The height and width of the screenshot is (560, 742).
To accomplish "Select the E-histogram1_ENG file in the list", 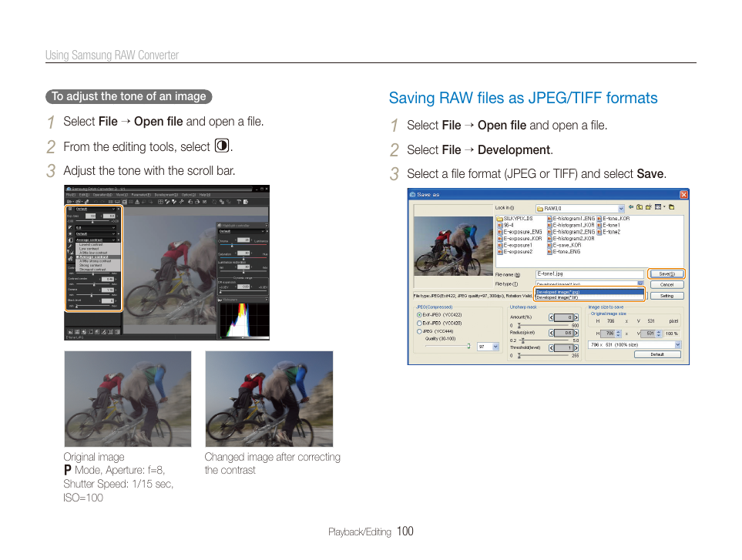I will [x=571, y=219].
